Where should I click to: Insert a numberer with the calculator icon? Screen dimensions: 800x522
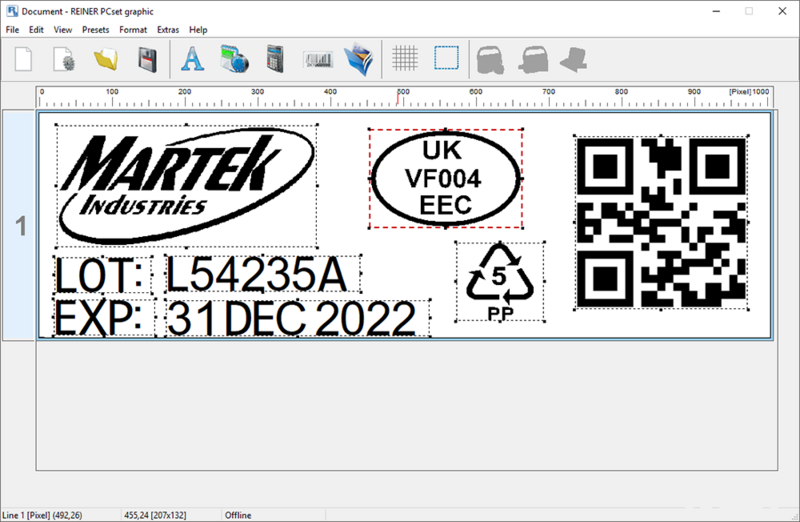(276, 59)
